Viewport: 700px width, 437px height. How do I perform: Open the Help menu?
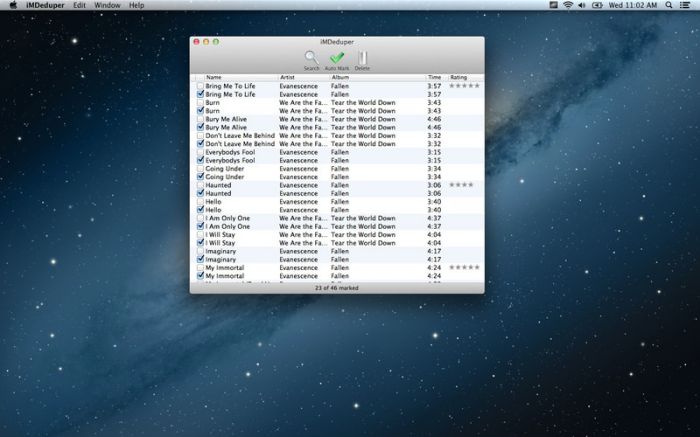tap(136, 5)
